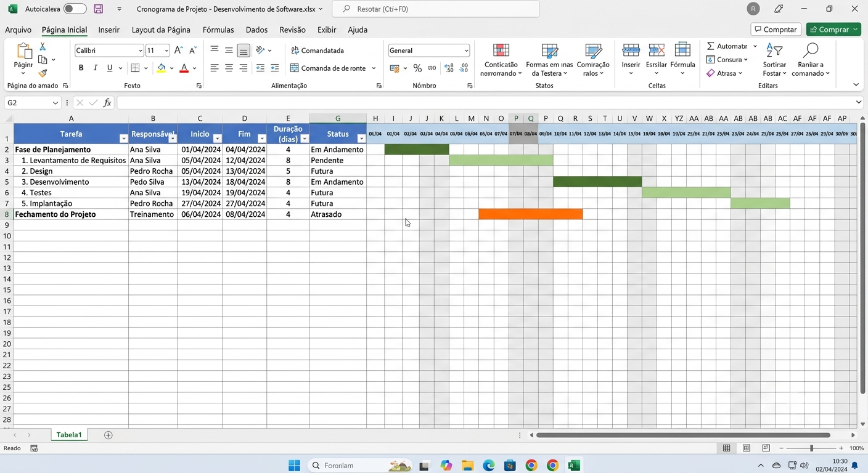
Task: Click the Consura fill button
Action: pos(727,60)
